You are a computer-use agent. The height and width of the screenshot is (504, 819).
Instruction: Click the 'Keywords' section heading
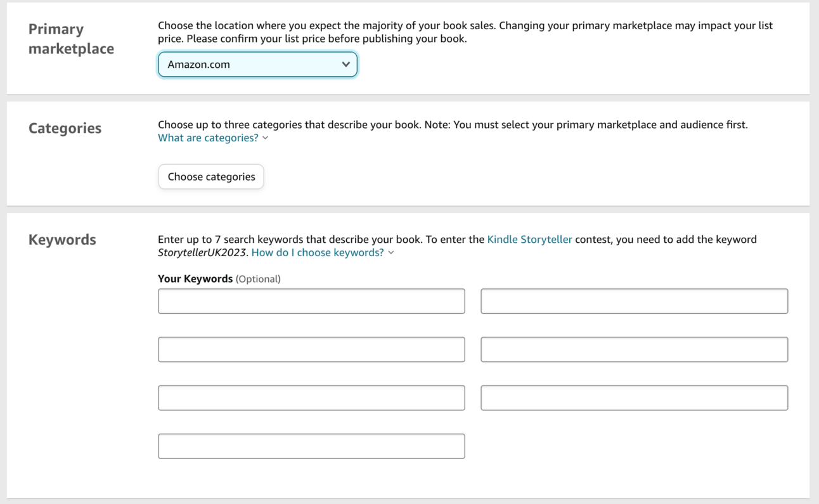62,240
